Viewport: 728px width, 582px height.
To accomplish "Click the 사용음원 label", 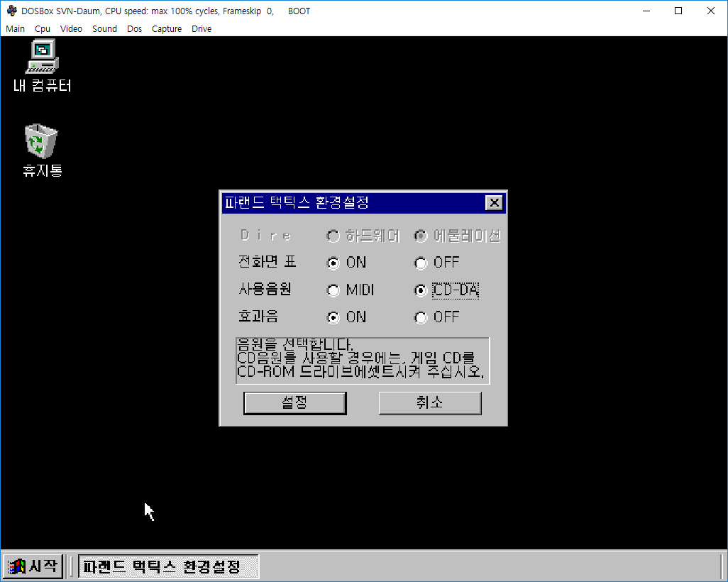I will click(265, 290).
